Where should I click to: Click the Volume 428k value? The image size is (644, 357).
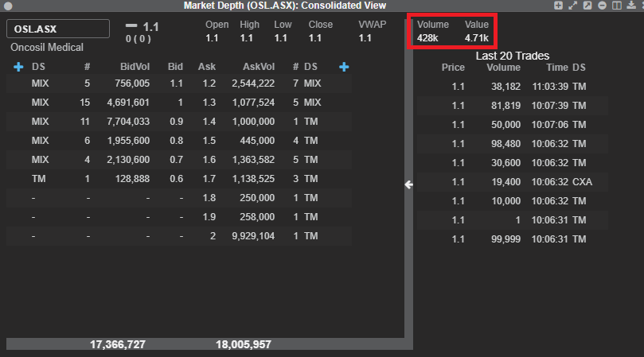[427, 38]
